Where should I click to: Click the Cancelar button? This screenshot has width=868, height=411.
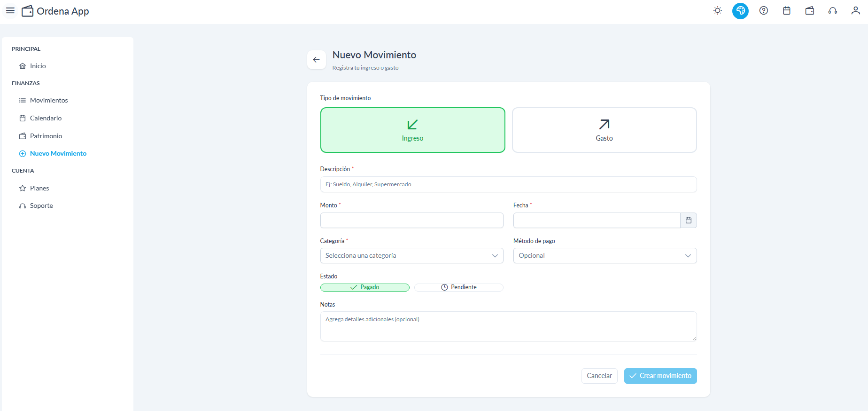[599, 376]
